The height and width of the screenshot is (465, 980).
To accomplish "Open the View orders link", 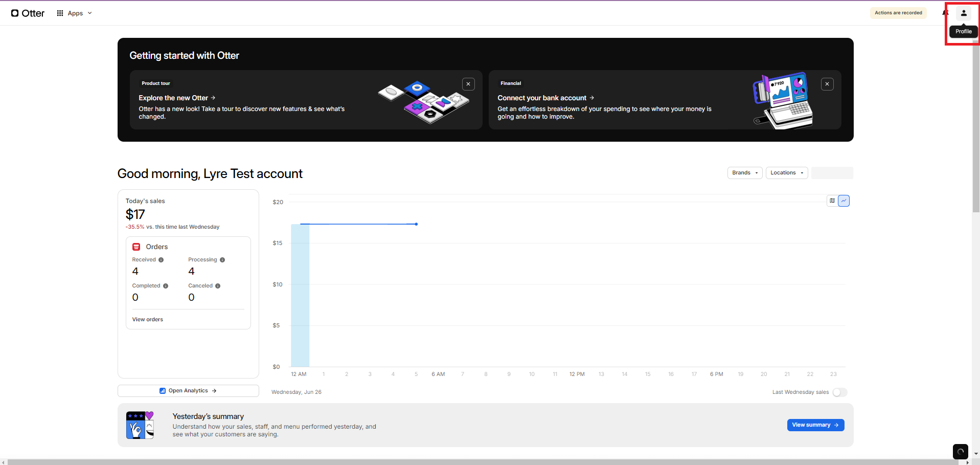I will pyautogui.click(x=148, y=320).
